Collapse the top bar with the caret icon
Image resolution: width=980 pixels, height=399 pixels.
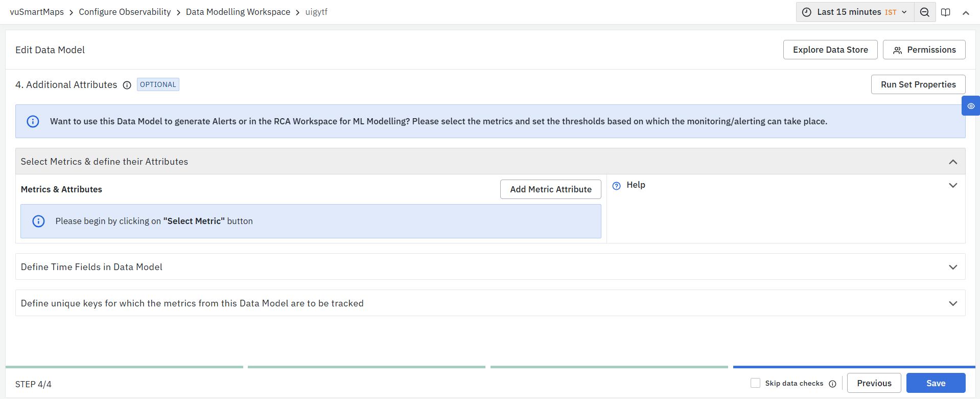pos(966,13)
